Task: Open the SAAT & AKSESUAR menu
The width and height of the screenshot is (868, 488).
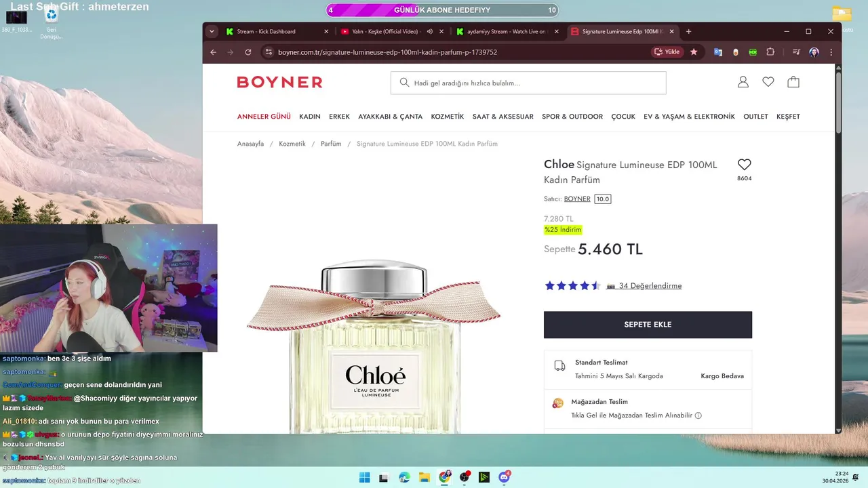Action: (503, 117)
